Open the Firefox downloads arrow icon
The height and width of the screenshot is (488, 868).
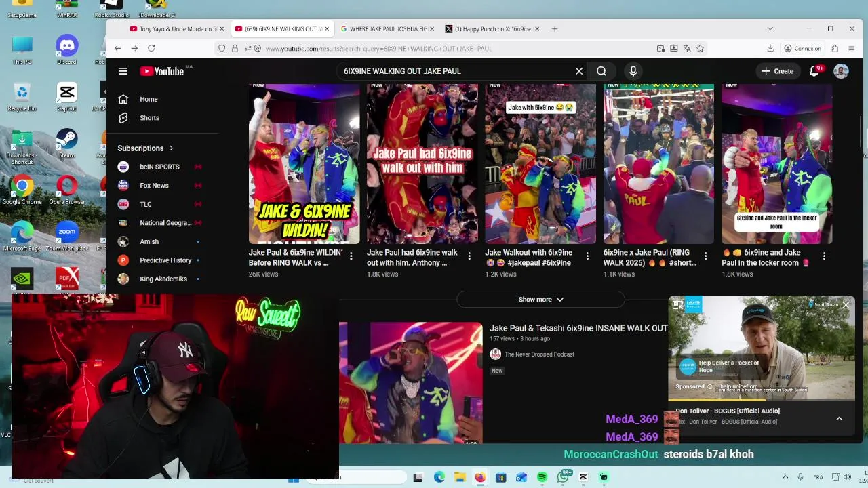click(x=770, y=48)
